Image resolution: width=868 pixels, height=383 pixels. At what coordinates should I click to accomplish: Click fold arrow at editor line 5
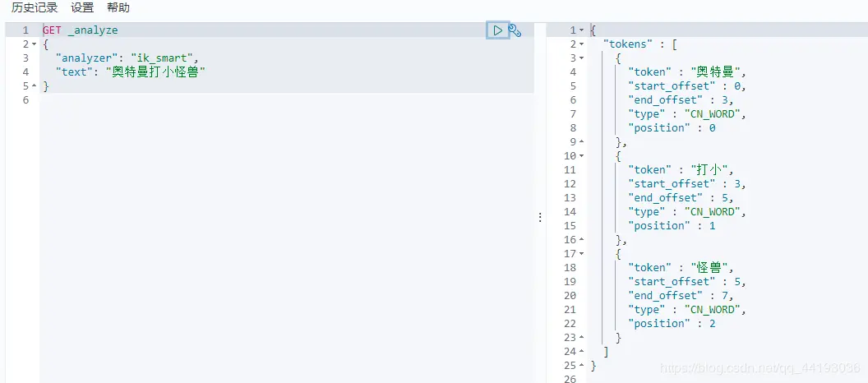(x=35, y=86)
